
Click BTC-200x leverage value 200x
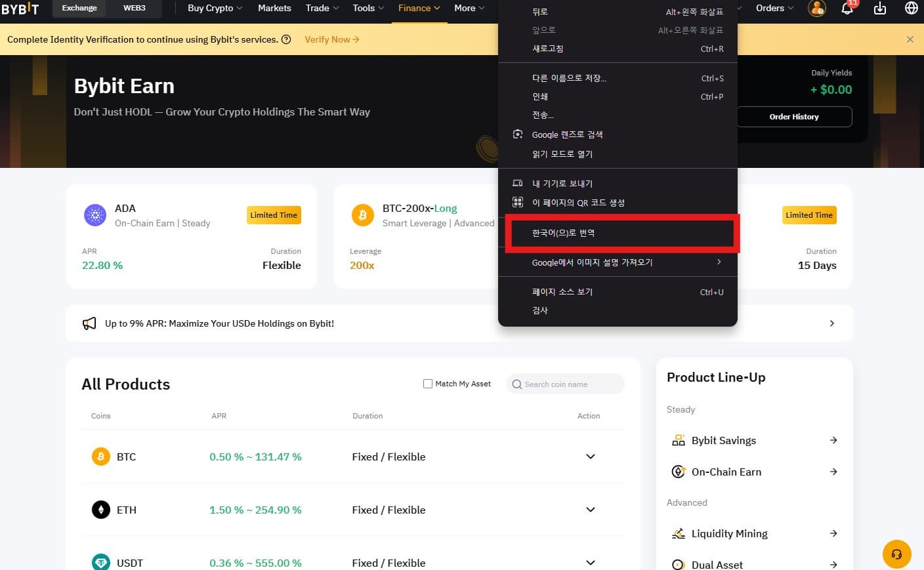pyautogui.click(x=362, y=265)
